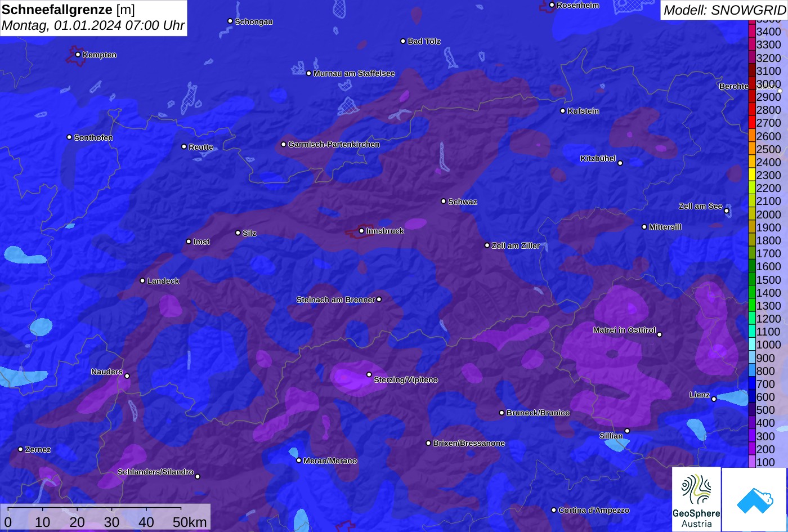Viewport: 788px width, 532px height.
Task: Select the 2300 yellow legend swatch
Action: click(752, 175)
